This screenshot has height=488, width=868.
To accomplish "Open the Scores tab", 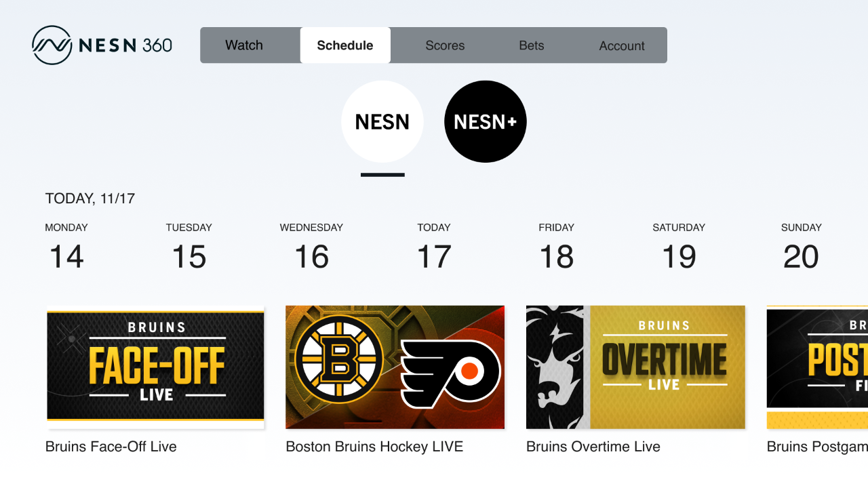I will click(445, 45).
